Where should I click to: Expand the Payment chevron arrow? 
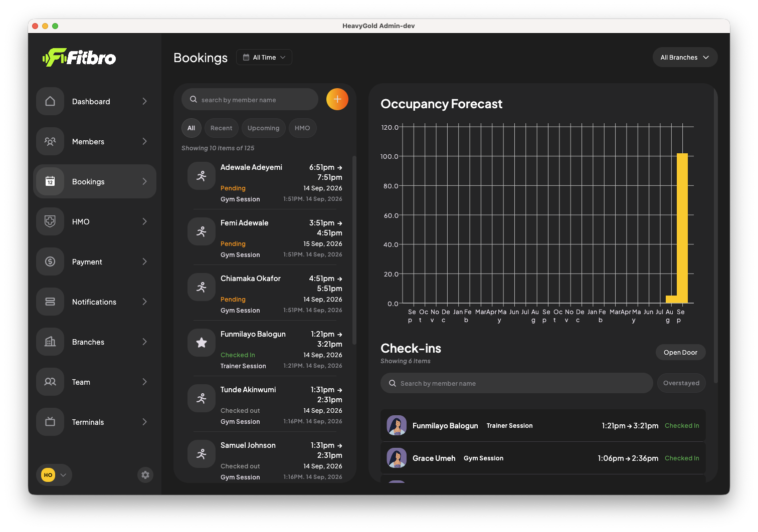point(144,261)
